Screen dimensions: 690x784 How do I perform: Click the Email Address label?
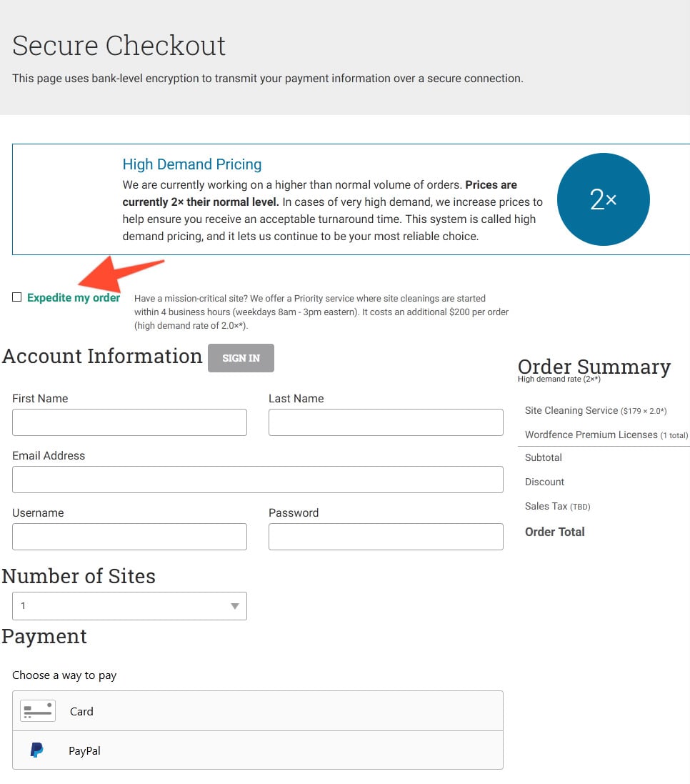[x=49, y=455]
